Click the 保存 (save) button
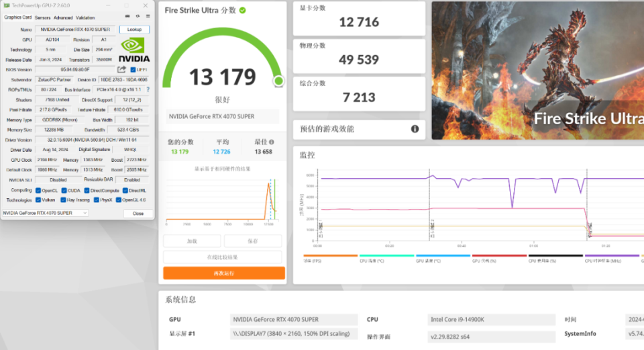 (x=253, y=241)
